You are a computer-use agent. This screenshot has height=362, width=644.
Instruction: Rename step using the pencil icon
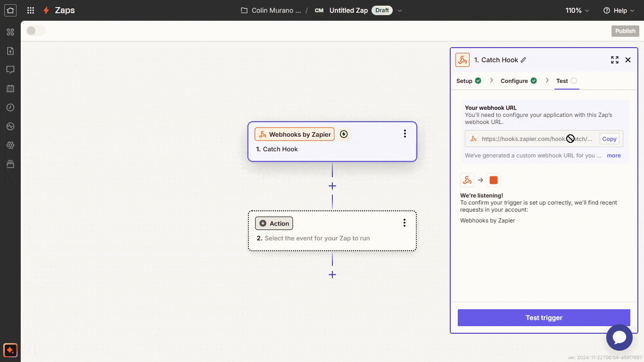coord(523,60)
